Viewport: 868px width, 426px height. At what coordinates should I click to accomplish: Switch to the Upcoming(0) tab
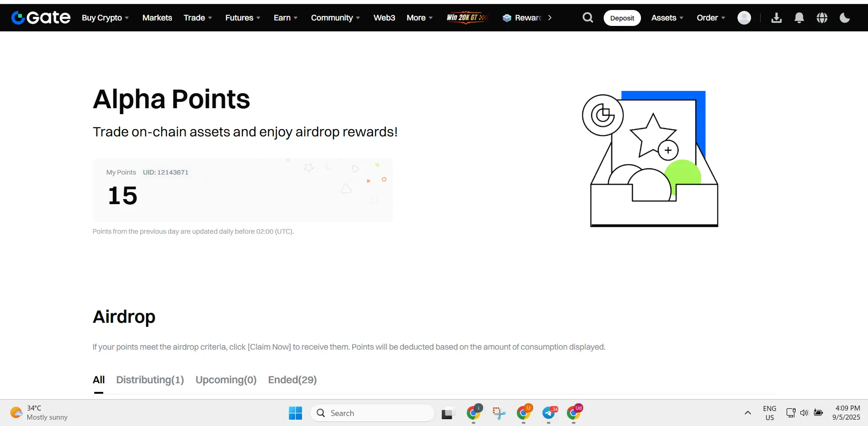pos(226,380)
